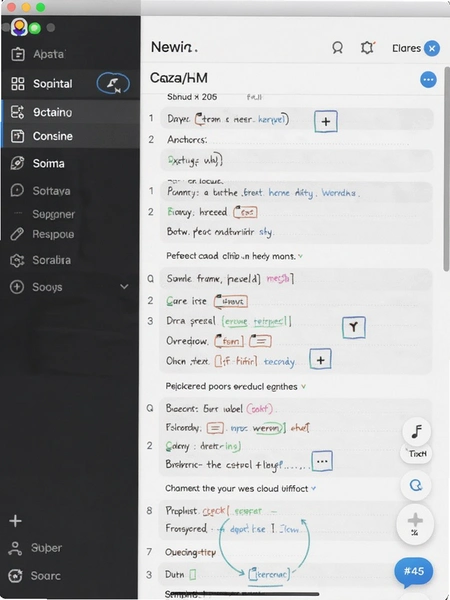The height and width of the screenshot is (600, 450).
Task: Click lines tag on Falcordy row
Action: point(215,427)
